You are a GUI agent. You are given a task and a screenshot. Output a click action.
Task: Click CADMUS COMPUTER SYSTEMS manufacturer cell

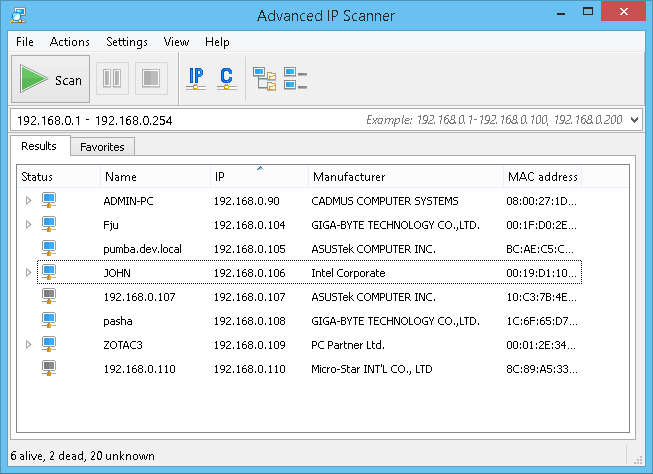[385, 201]
